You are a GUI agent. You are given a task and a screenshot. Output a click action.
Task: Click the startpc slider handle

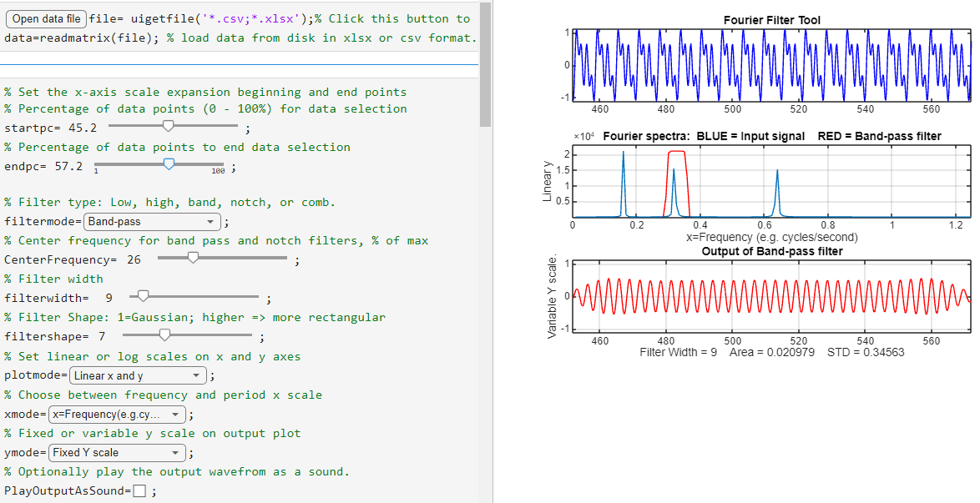(x=169, y=126)
